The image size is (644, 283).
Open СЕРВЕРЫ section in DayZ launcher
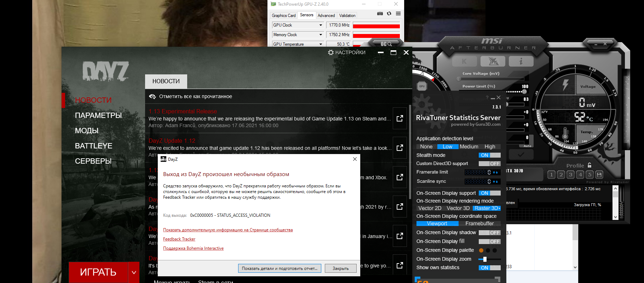coord(93,161)
